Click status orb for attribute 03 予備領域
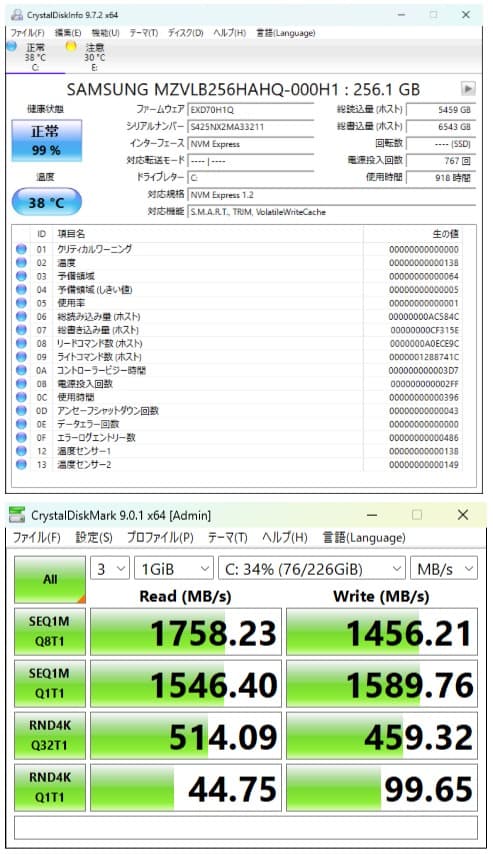Viewport: 493px width, 854px height. pos(21,276)
